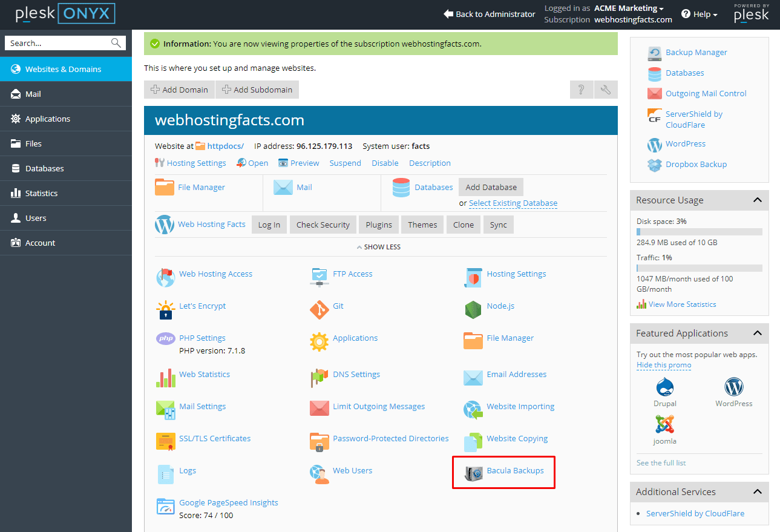Open the DNS Settings flag icon
Screen dimensions: 780x532
pos(319,378)
